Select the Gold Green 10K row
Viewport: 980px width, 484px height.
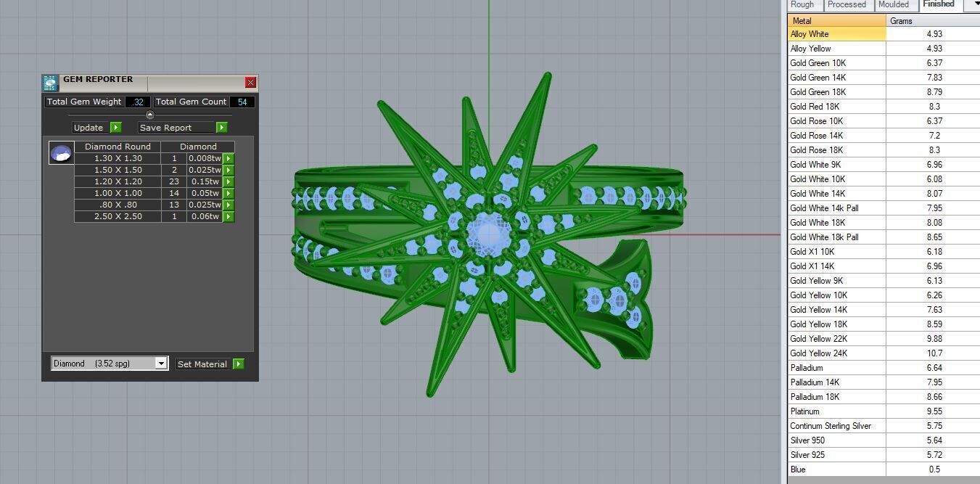[x=884, y=63]
